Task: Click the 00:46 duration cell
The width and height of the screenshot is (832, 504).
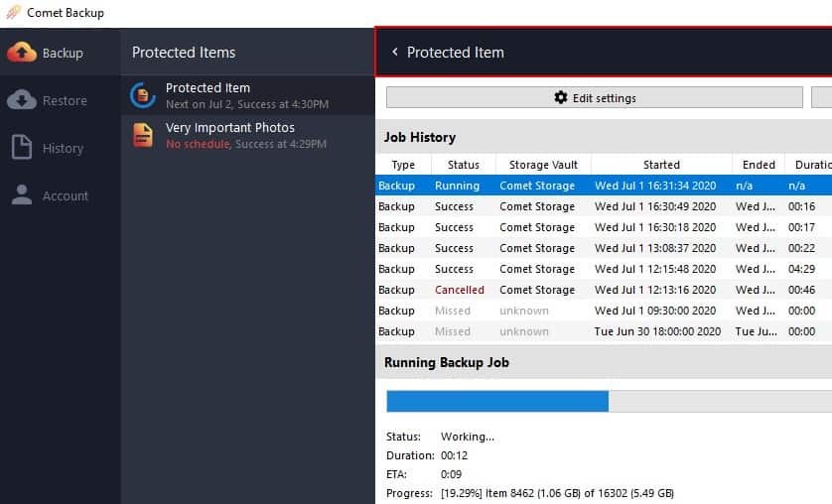Action: [x=801, y=290]
